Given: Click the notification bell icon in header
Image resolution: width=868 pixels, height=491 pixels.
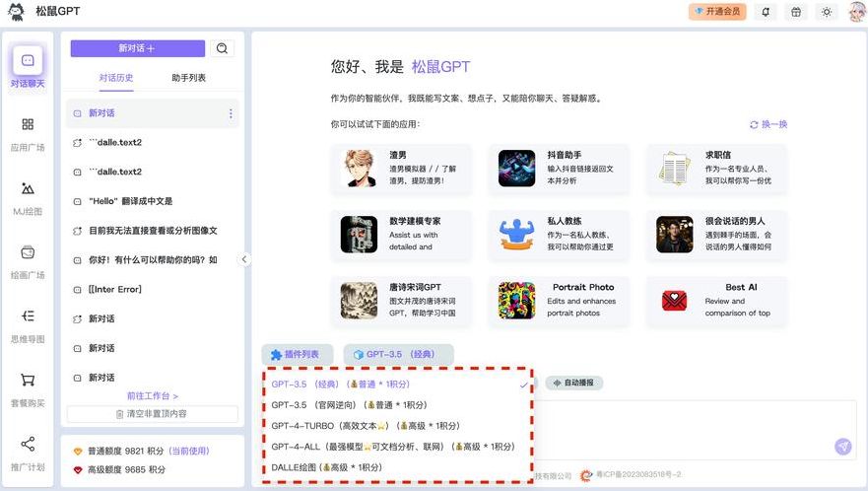Looking at the screenshot, I should (x=766, y=12).
